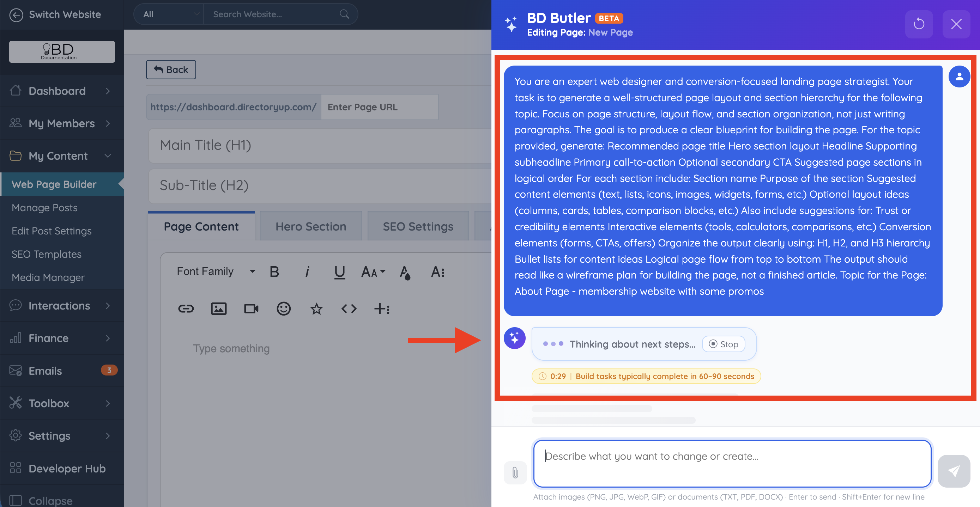The width and height of the screenshot is (980, 507).
Task: Click the insert link icon in editor
Action: pyautogui.click(x=186, y=309)
